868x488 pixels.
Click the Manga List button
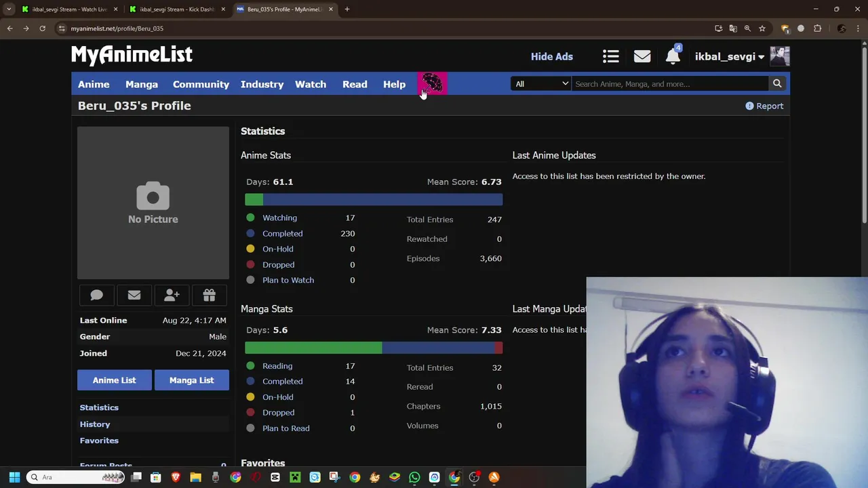coord(191,380)
